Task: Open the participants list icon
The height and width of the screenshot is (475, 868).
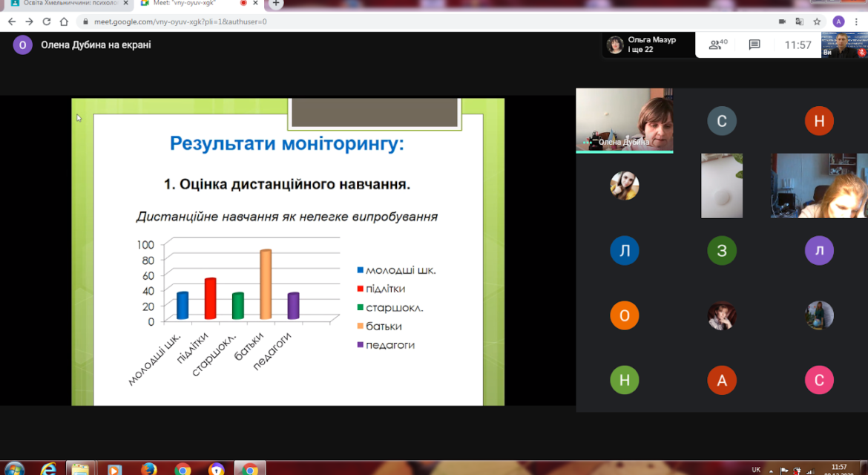Action: (x=718, y=45)
